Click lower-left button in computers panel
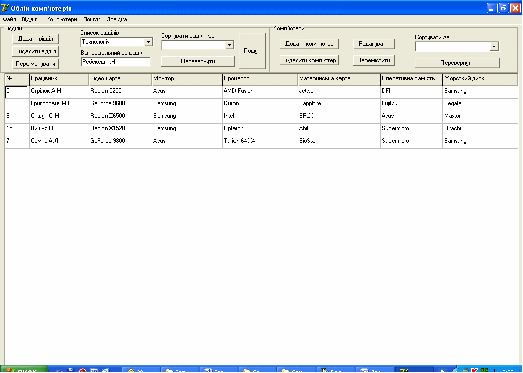Image resolution: width=523 pixels, height=373 pixels. tap(309, 60)
